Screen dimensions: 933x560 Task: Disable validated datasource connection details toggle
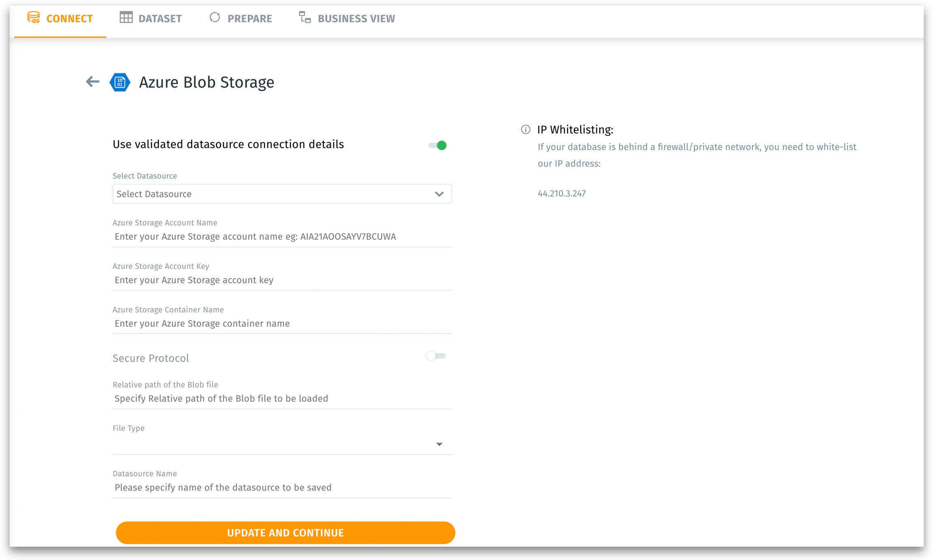pos(437,145)
